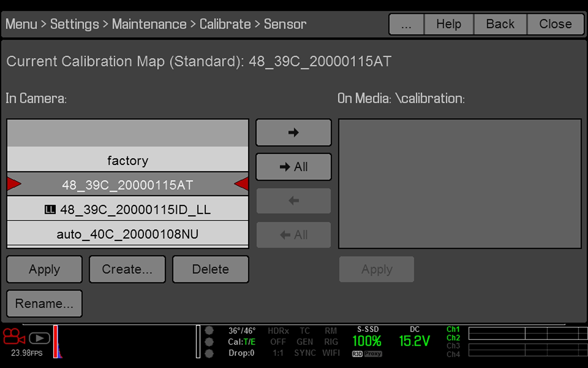Click the Cal:T/E calibration status indicator
Viewport: 588px width, 368px height.
[x=241, y=342]
